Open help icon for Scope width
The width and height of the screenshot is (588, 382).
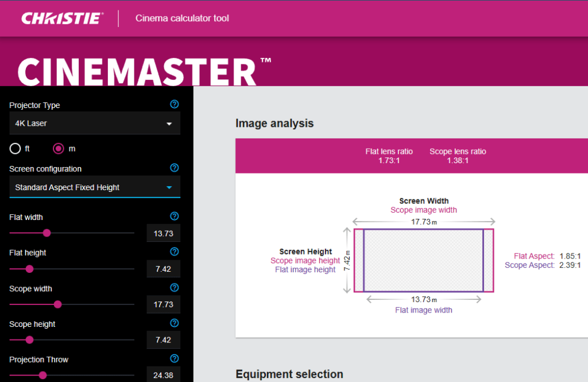point(175,287)
